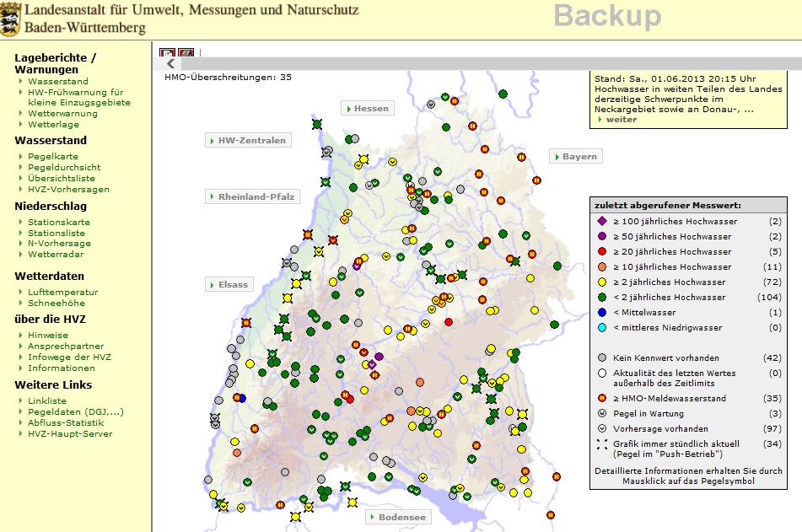Click the Pegel in Wartung legend symbol
The image size is (802, 532).
click(x=602, y=414)
